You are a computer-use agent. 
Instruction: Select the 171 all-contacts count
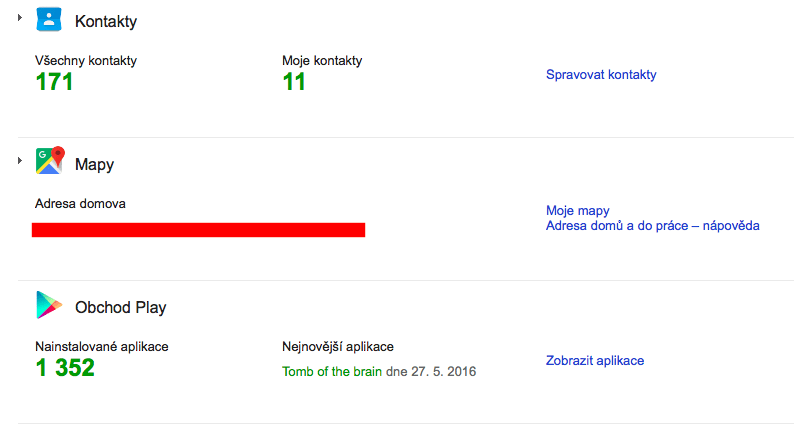pyautogui.click(x=54, y=82)
